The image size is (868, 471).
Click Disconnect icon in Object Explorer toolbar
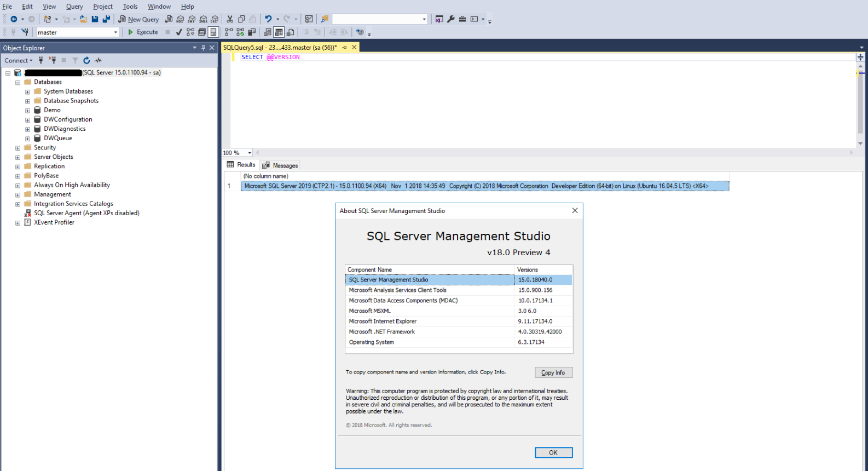tap(52, 60)
